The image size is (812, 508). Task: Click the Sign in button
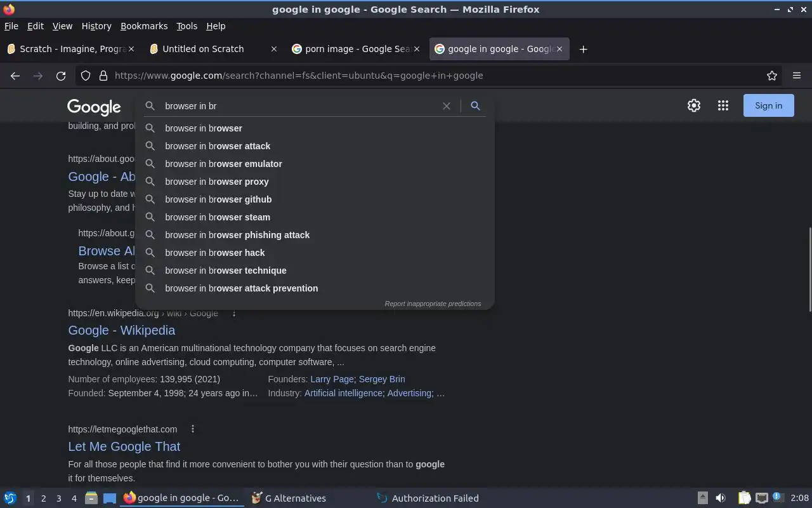pyautogui.click(x=768, y=106)
